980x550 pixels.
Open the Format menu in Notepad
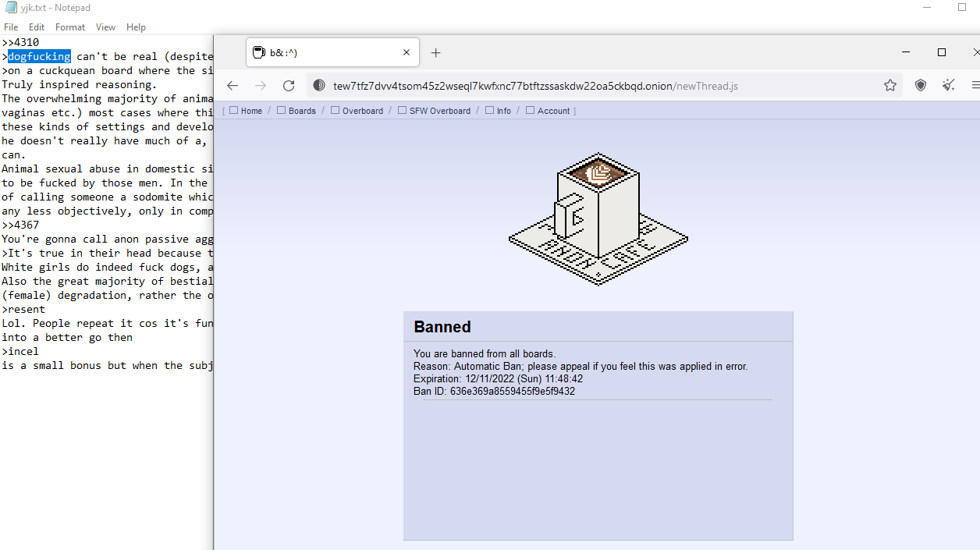coord(70,27)
